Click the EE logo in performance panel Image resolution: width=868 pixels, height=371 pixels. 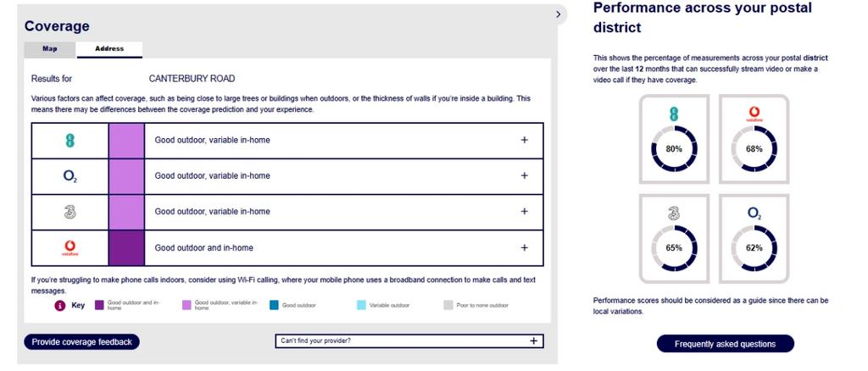[674, 114]
